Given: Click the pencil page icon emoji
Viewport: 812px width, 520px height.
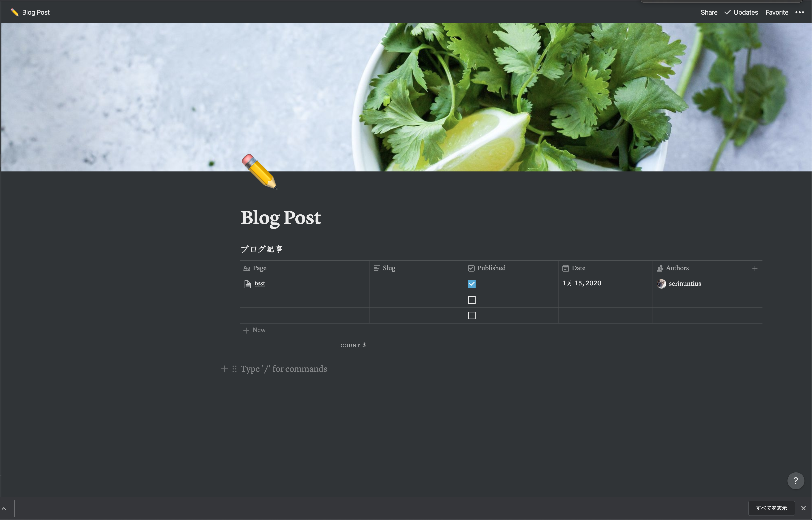Looking at the screenshot, I should [259, 171].
